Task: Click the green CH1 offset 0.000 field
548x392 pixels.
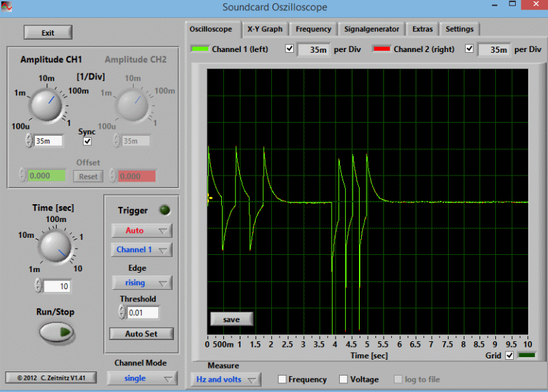Action: pos(47,175)
